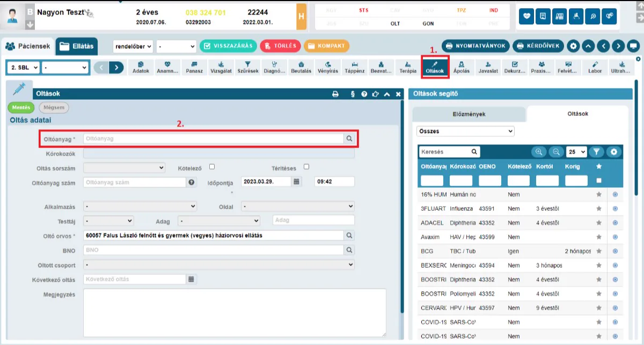Click the thumbs-up icon in Oltások header
644x345 pixels.
point(376,94)
